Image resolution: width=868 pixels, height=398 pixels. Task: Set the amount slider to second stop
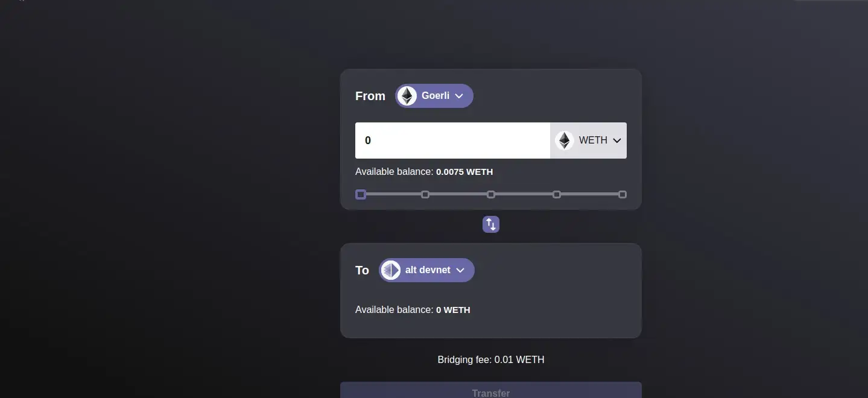click(x=425, y=194)
